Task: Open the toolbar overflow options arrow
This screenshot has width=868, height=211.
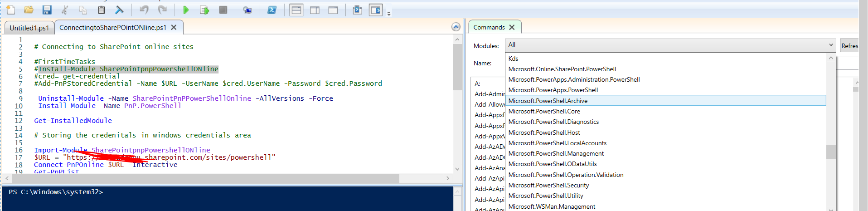Action: pyautogui.click(x=389, y=14)
